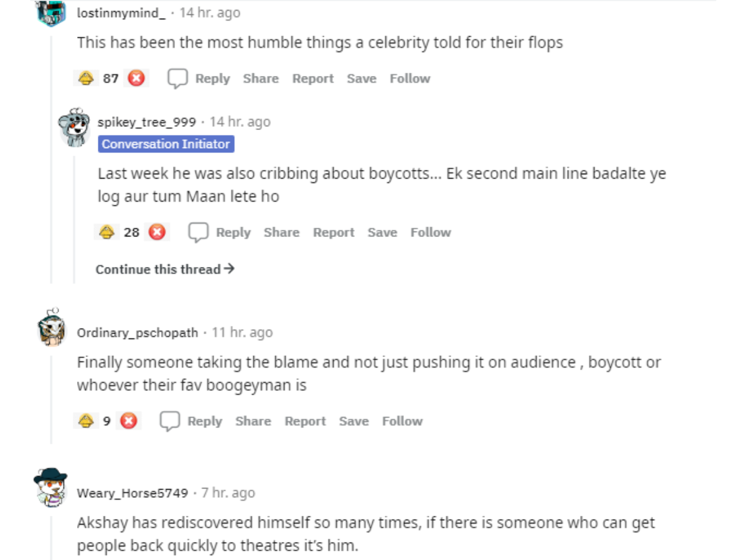Click the Conversation Initiator flair badge

[x=166, y=144]
